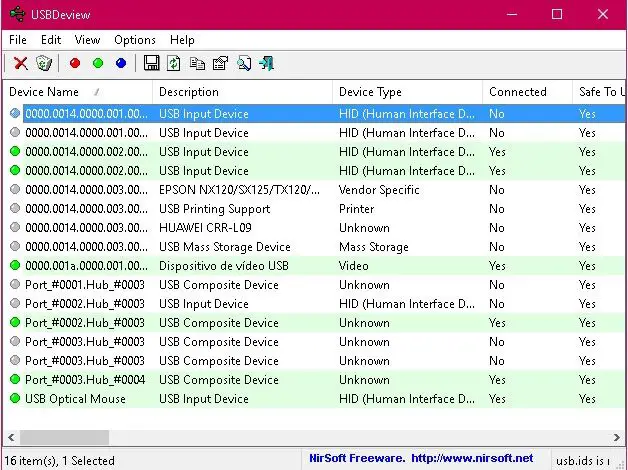Click the find toolbar icon
Viewport: 628px width, 470px height.
pyautogui.click(x=244, y=63)
